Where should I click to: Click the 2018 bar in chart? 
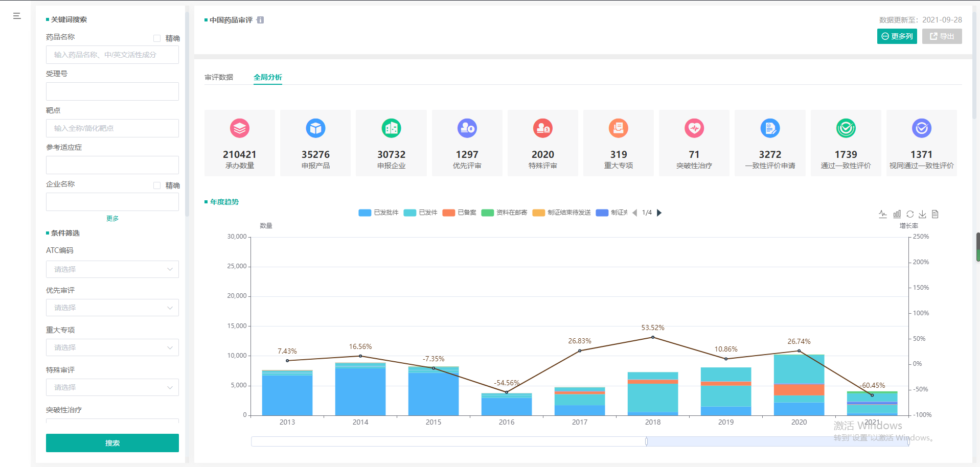coord(653,393)
